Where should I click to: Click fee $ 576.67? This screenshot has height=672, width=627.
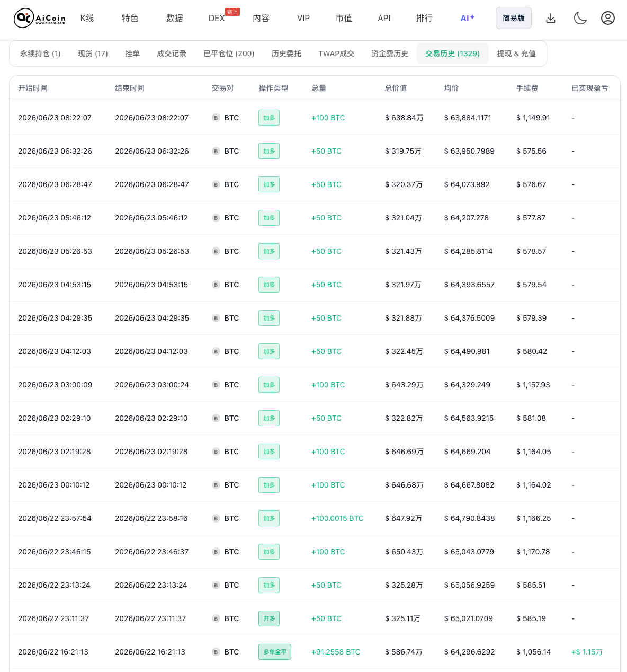[x=531, y=184]
